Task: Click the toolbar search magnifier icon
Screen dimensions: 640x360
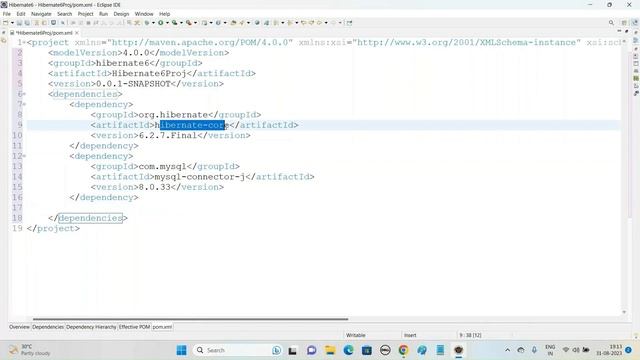Action: click(611, 23)
